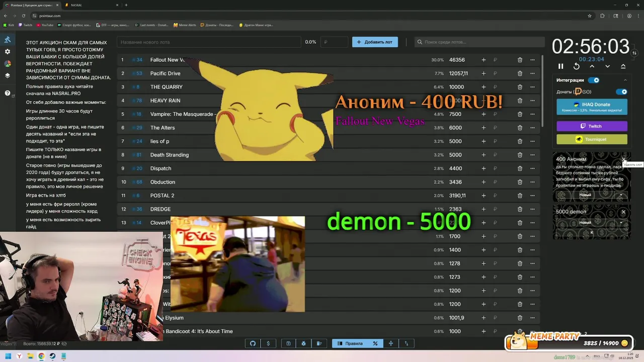The width and height of the screenshot is (644, 362).
Task: Open the auction gavel page in sidebar
Action: [x=8, y=40]
